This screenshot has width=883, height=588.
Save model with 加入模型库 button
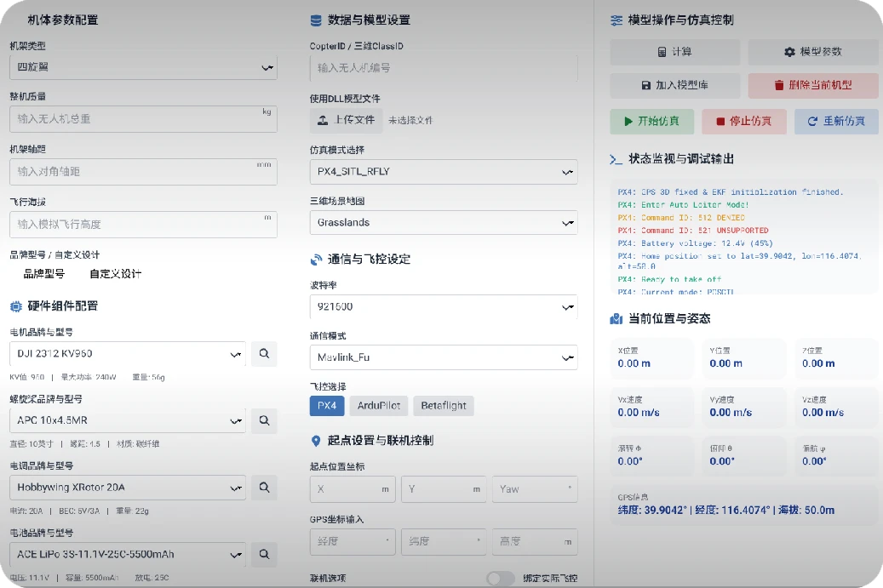pyautogui.click(x=674, y=86)
